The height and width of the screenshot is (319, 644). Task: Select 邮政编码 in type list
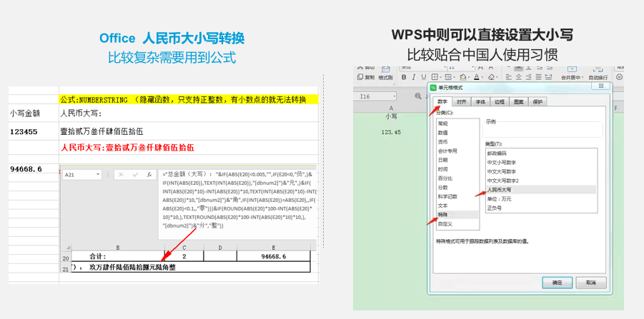point(540,153)
